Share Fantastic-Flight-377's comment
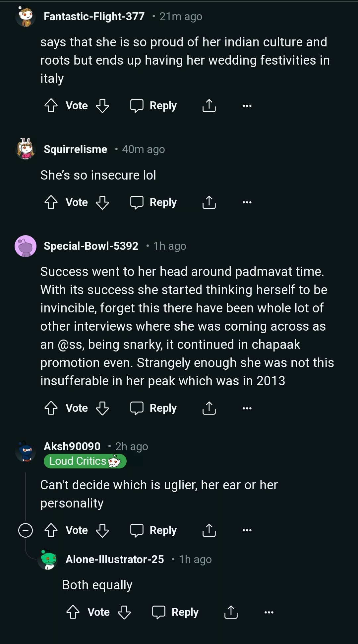Screen dimensions: 358x644 [209, 106]
